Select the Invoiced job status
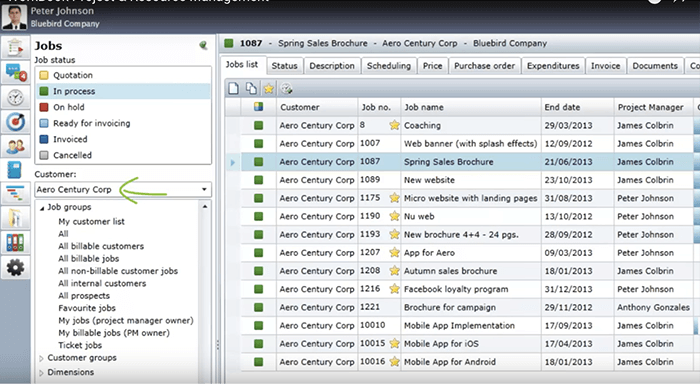Viewport: 700px width, 384px height. pos(123,139)
